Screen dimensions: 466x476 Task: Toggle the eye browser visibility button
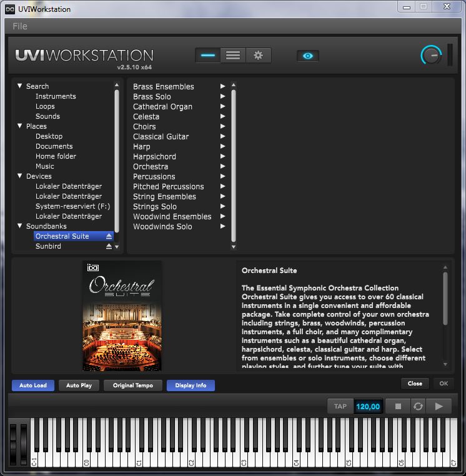point(307,56)
